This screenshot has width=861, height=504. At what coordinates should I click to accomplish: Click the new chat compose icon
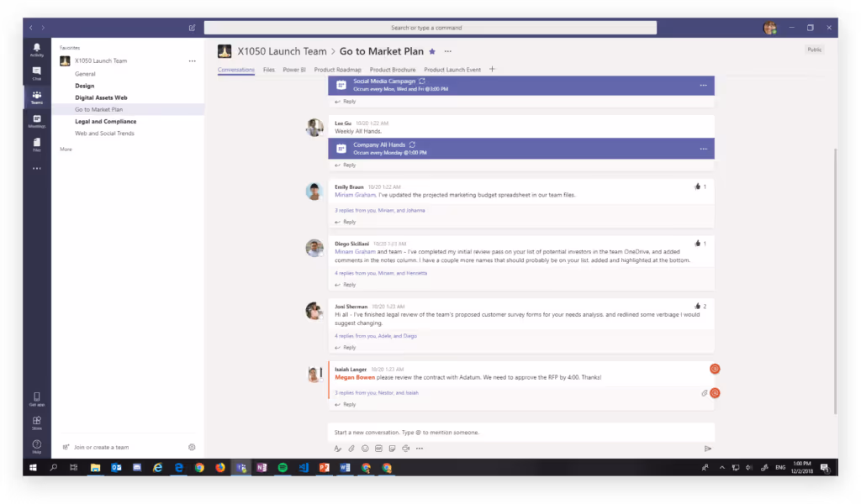[193, 28]
